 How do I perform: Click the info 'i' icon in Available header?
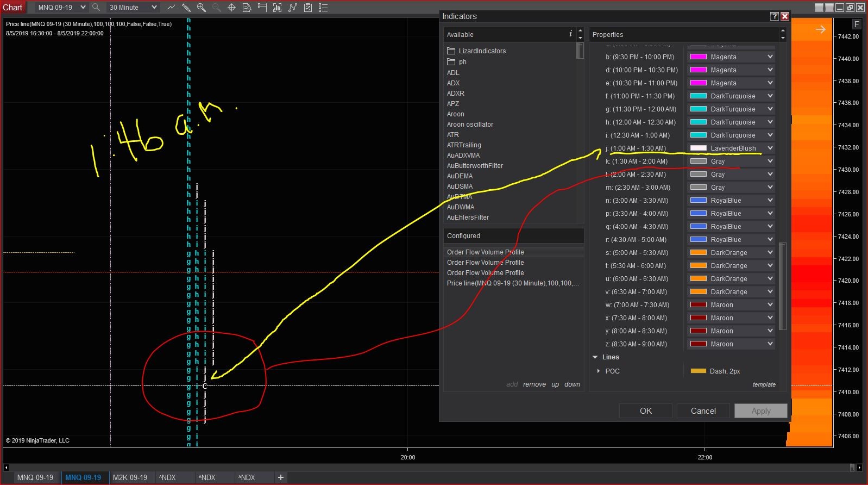click(x=570, y=34)
